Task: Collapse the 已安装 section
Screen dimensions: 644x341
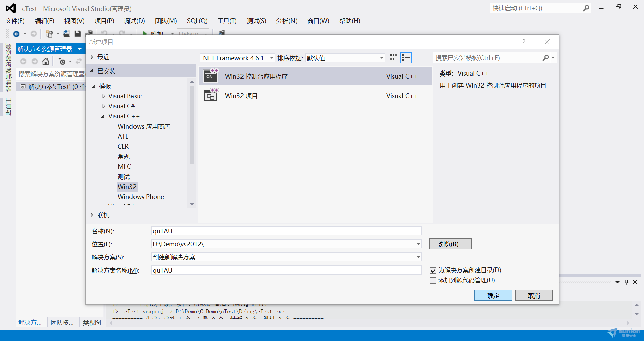Action: (91, 71)
